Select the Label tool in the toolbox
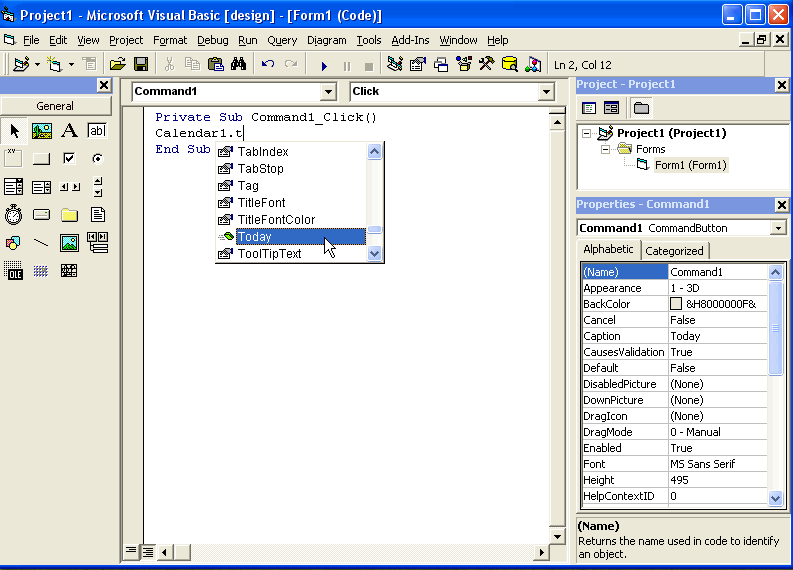 click(69, 131)
